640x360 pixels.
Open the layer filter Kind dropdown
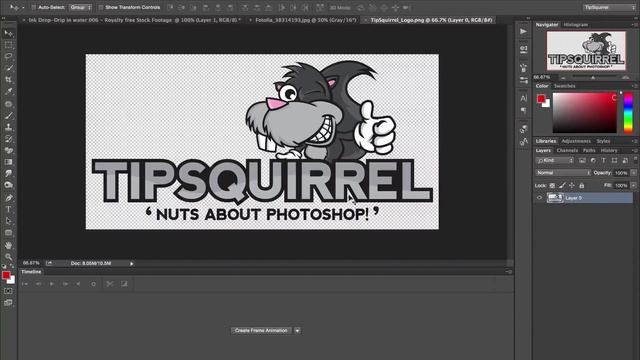point(555,161)
